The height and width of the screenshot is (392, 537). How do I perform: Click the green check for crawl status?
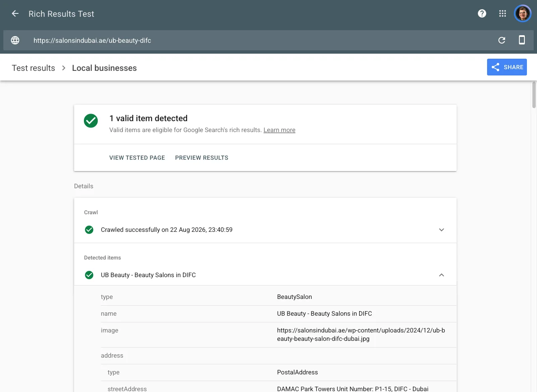pos(89,230)
